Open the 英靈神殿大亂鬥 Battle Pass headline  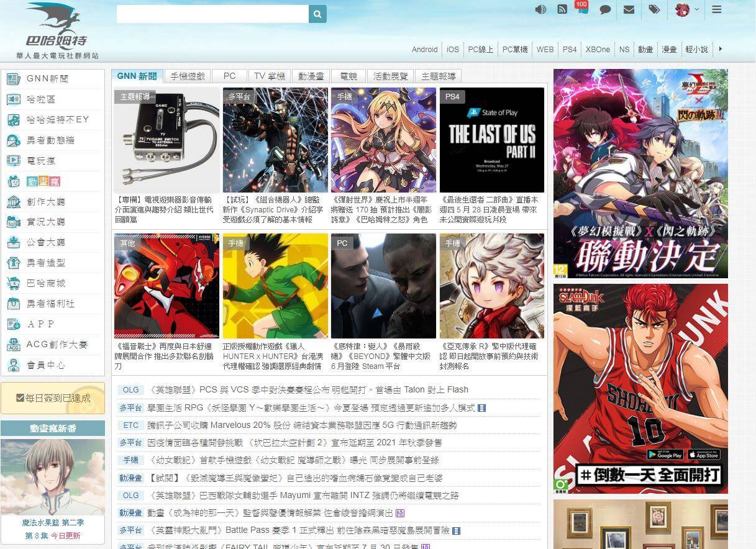pos(299,531)
